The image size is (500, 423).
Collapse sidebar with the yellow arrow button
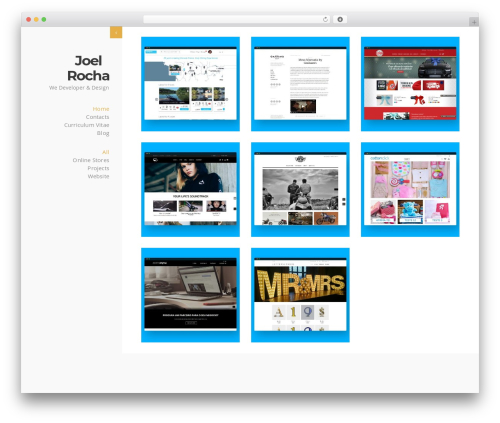coord(116,32)
